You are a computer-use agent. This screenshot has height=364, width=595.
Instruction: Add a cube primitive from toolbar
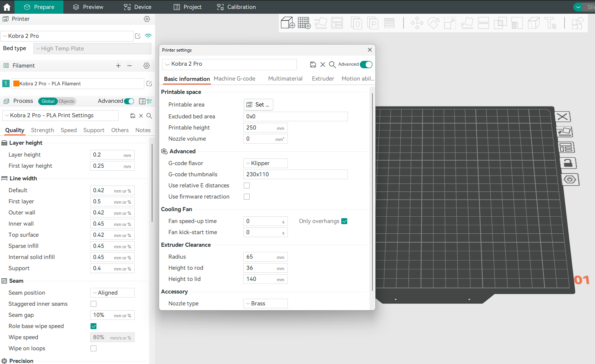[287, 23]
